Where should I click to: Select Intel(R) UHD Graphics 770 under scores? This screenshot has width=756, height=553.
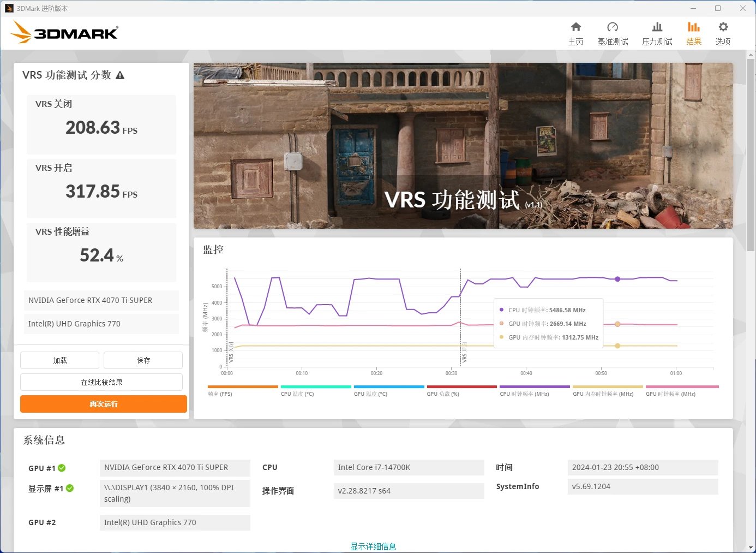(x=101, y=324)
